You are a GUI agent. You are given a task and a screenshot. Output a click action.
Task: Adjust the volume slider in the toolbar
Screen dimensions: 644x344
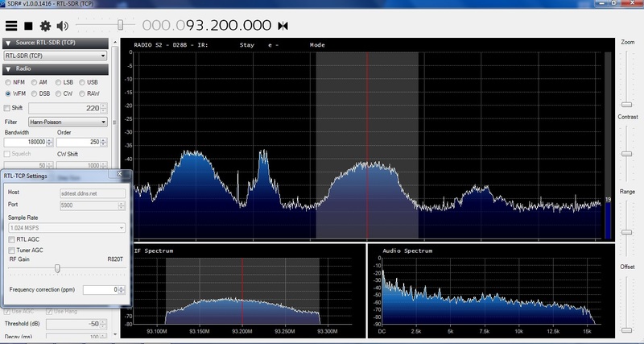click(120, 25)
